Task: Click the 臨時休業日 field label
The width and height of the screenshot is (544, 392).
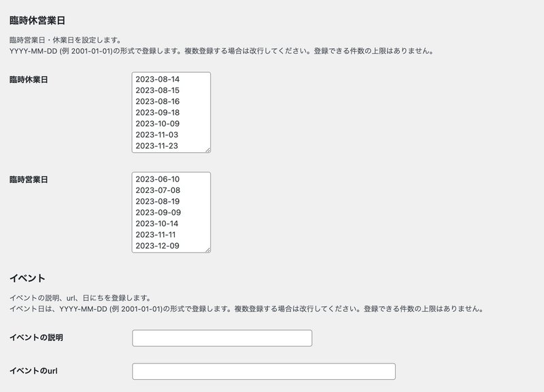Action: (x=29, y=79)
